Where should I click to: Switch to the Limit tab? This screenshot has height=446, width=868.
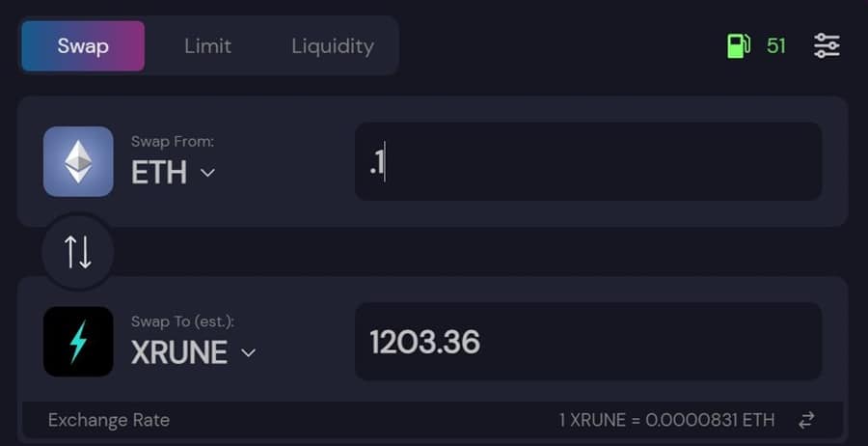pyautogui.click(x=207, y=46)
